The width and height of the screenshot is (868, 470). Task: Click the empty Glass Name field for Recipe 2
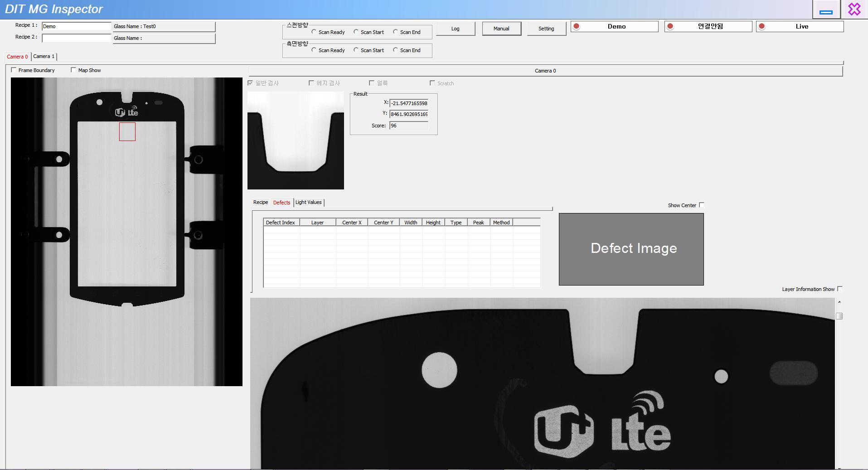164,38
